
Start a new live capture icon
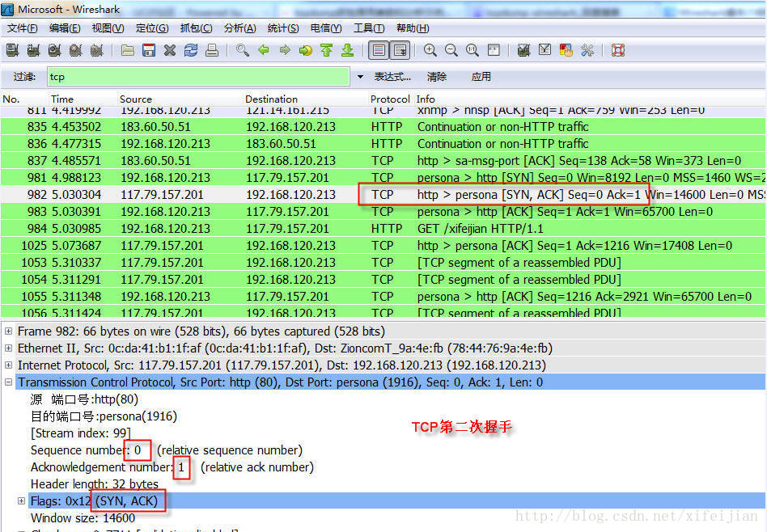[x=54, y=50]
